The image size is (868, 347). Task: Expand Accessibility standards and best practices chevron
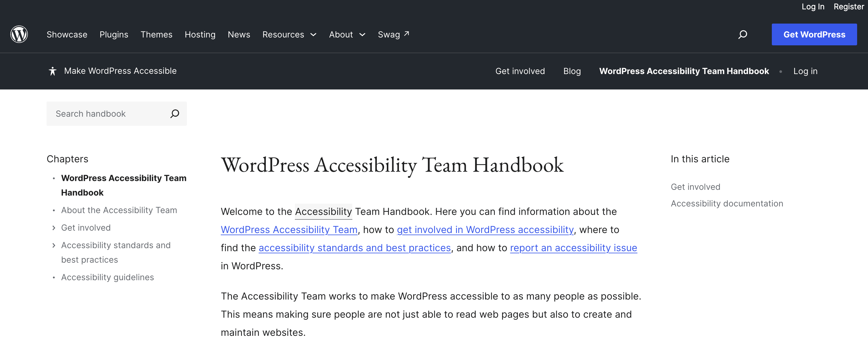click(x=54, y=246)
